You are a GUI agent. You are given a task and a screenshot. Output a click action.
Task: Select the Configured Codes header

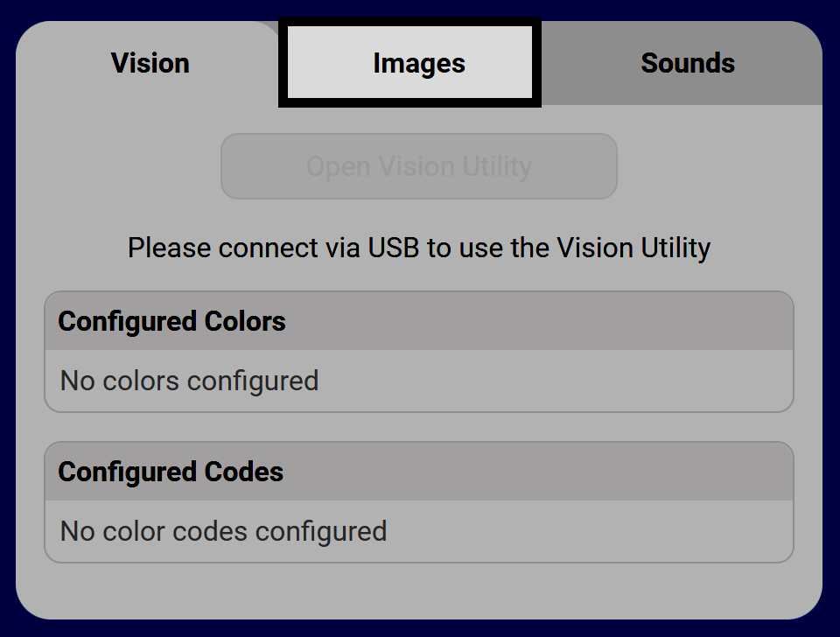418,472
